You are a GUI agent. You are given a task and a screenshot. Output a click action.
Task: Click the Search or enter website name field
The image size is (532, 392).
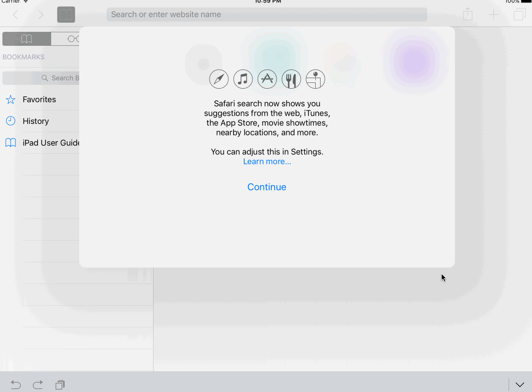[x=266, y=14]
